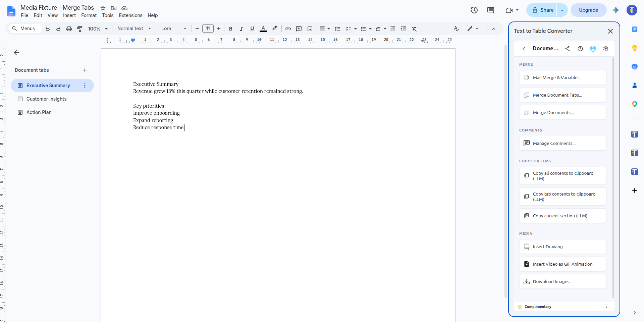Open Gemini sparkle icon

coord(616,10)
